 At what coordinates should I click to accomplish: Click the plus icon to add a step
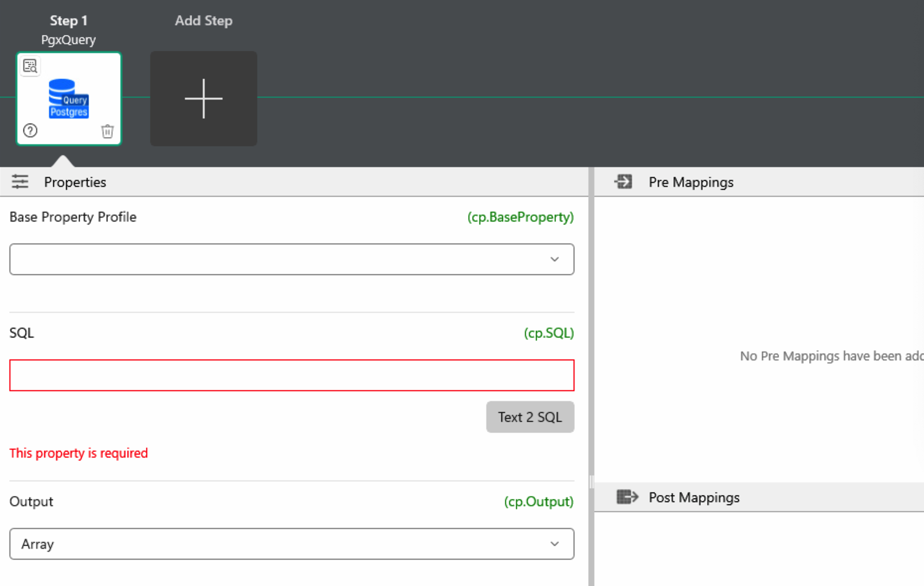203,99
